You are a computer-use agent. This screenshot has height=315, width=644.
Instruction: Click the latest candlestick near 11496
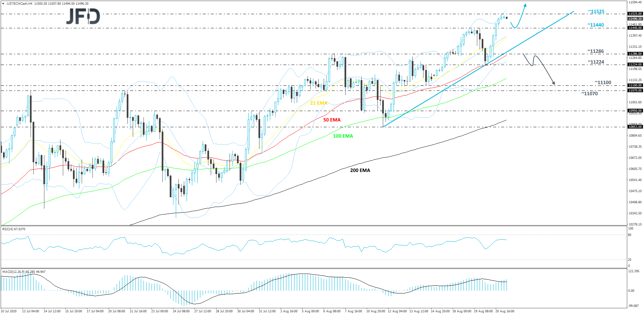(507, 18)
